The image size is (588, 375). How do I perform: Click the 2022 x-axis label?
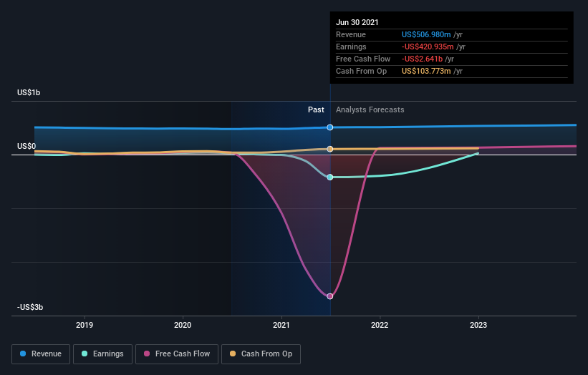(x=380, y=325)
